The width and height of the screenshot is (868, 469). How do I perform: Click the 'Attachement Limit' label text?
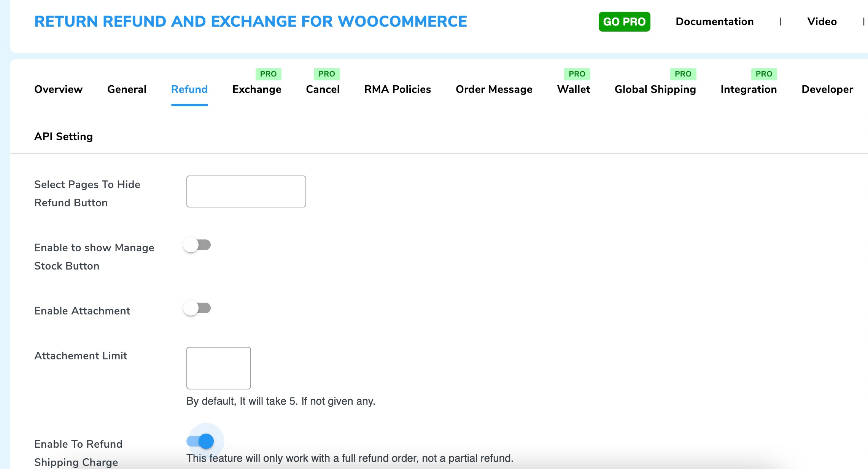(x=81, y=356)
